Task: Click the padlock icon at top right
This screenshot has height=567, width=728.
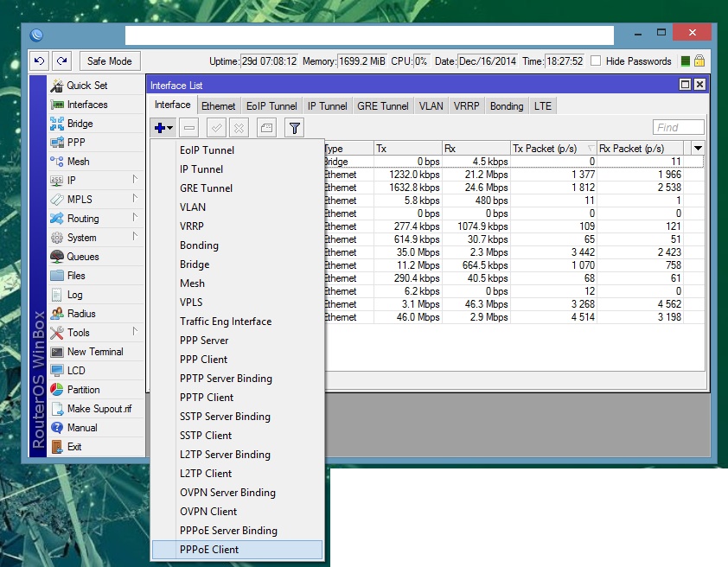Action: click(x=699, y=61)
